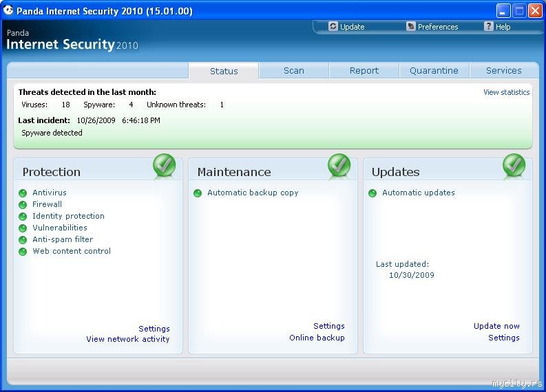Click the Updates panel heading
The image size is (546, 392).
point(396,172)
